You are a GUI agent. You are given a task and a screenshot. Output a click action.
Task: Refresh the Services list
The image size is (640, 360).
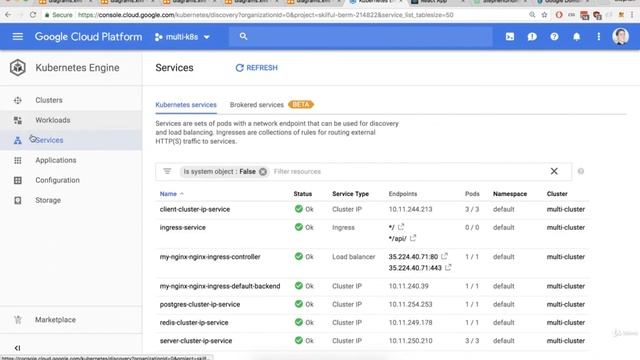256,68
